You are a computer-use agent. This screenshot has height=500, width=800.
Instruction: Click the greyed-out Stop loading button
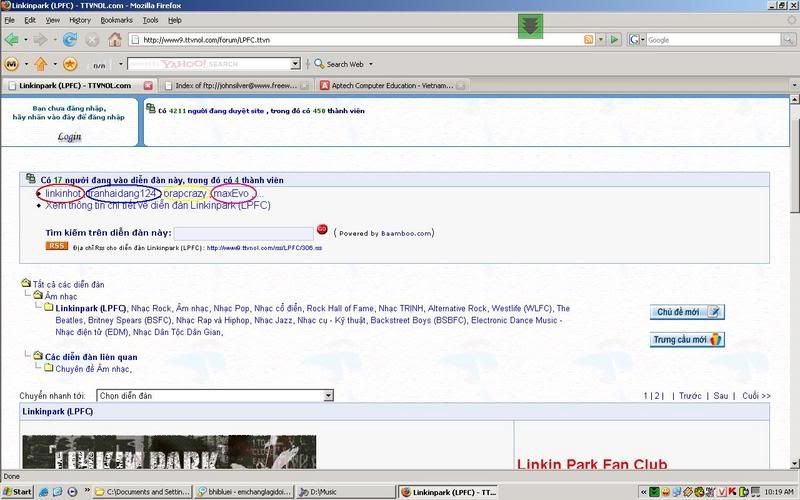(92, 40)
